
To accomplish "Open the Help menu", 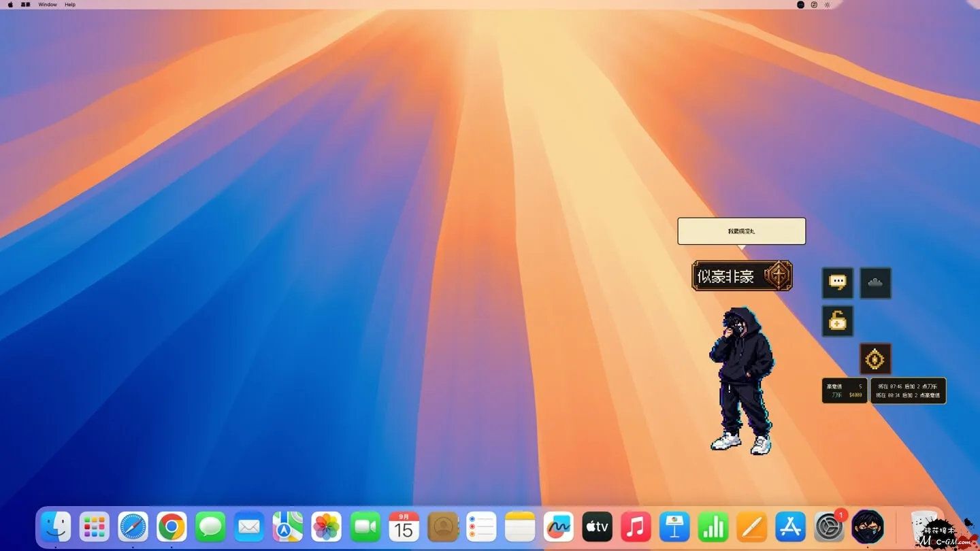I will click(70, 5).
